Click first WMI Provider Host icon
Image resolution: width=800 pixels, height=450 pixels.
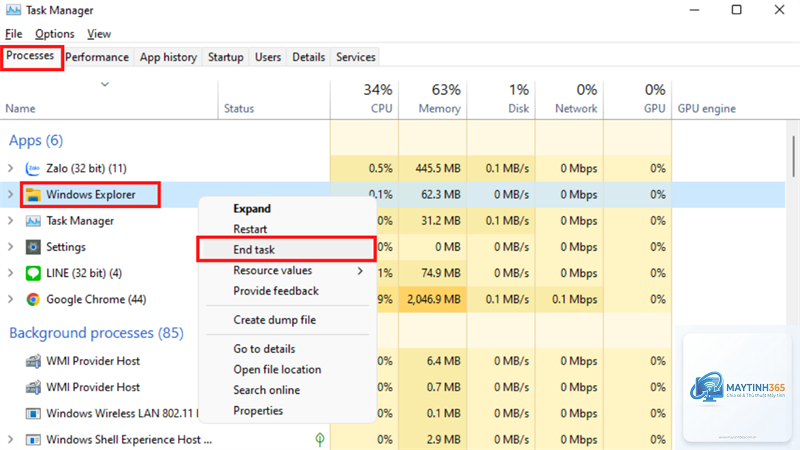pos(33,361)
